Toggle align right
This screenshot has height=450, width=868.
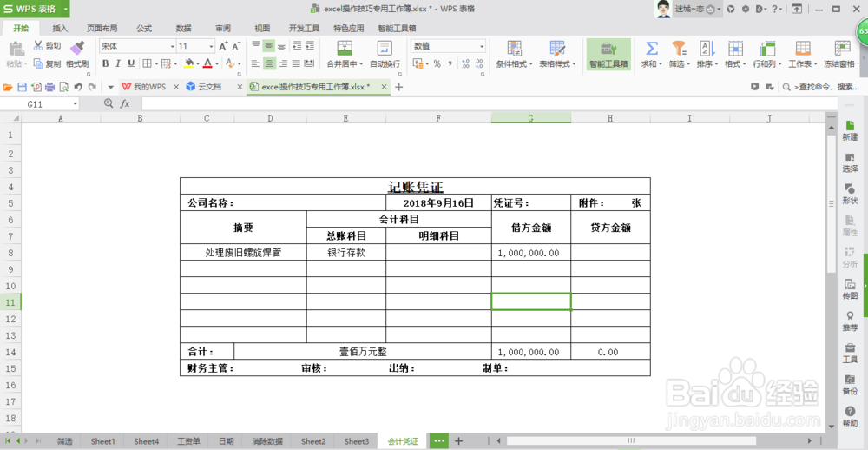tap(283, 63)
